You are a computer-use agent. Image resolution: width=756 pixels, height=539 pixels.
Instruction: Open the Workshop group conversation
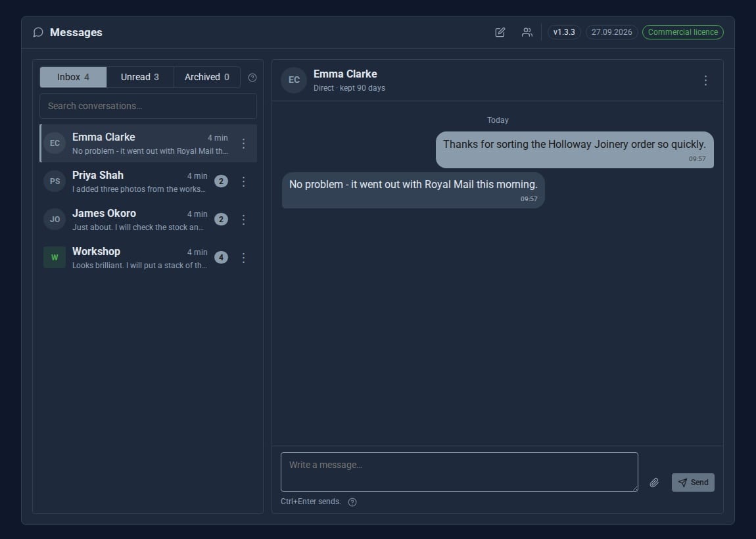tap(149, 258)
